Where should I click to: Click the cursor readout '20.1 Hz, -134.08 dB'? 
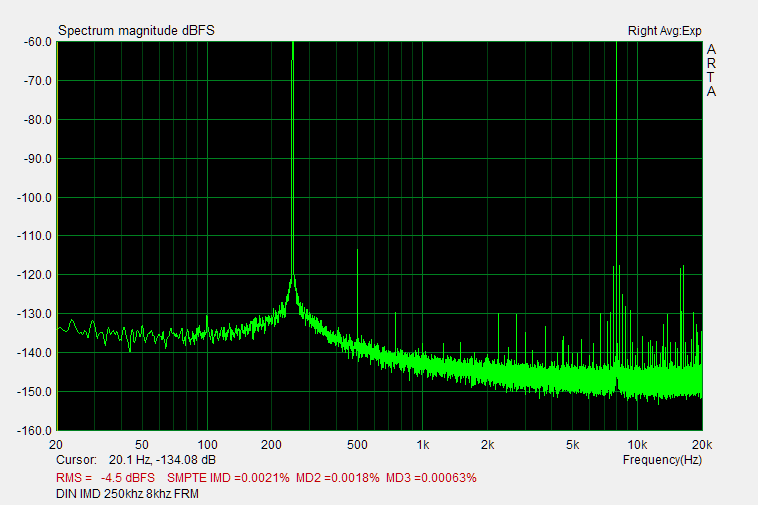(x=162, y=460)
